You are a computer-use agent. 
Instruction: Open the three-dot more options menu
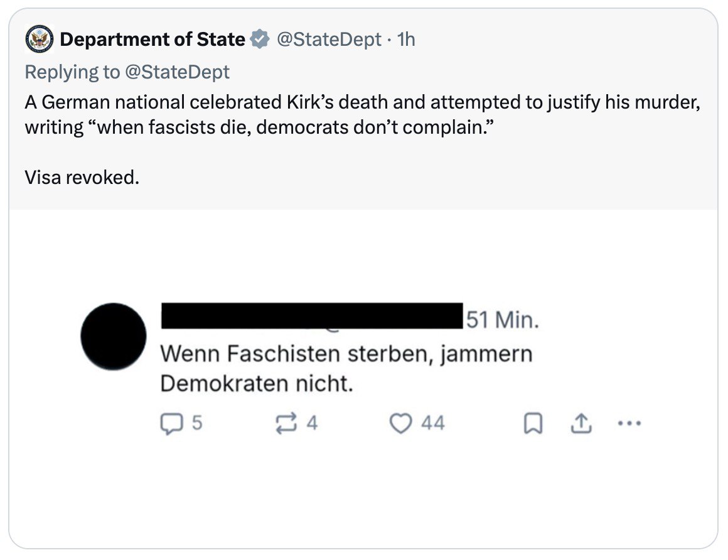pyautogui.click(x=629, y=424)
